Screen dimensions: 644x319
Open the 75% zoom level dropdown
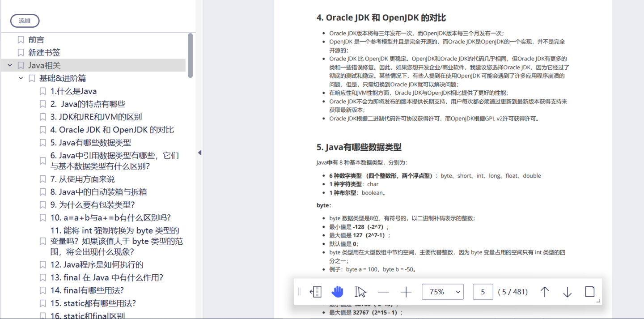tap(442, 291)
